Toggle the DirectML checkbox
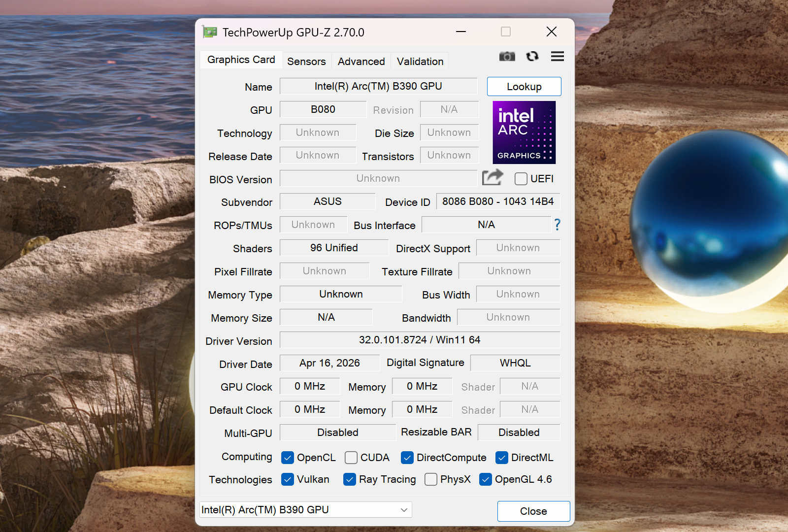 click(502, 458)
